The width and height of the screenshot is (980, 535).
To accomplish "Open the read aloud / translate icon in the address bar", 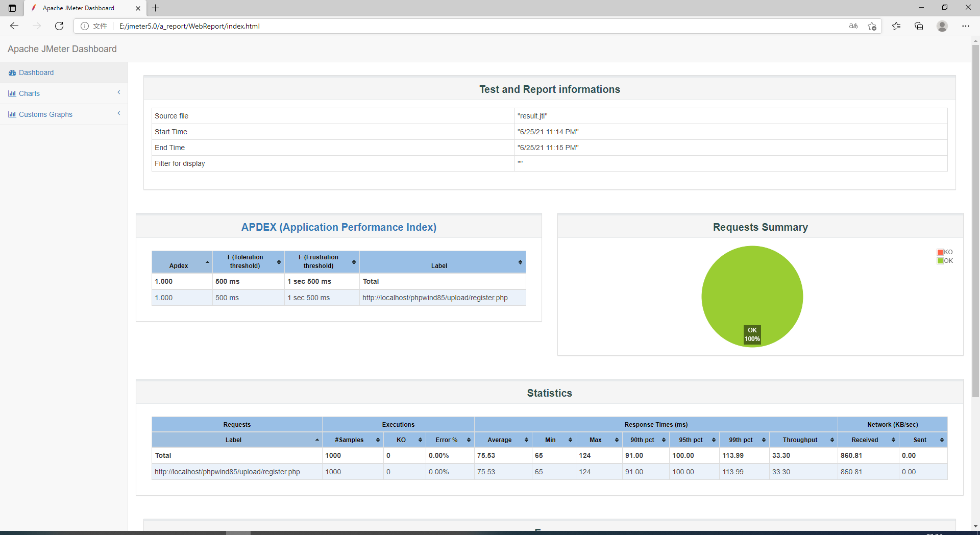I will click(x=853, y=26).
